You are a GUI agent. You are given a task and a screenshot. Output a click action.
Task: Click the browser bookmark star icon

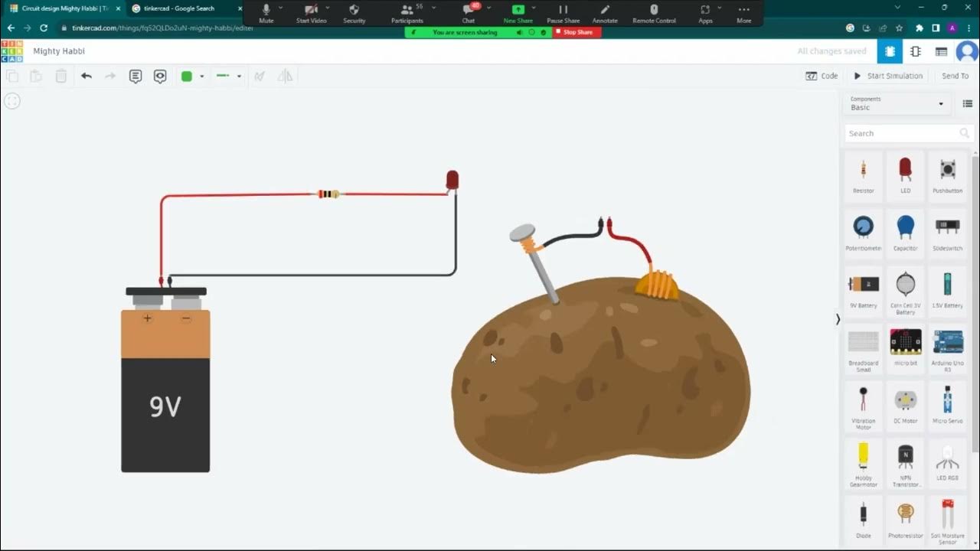(x=900, y=28)
